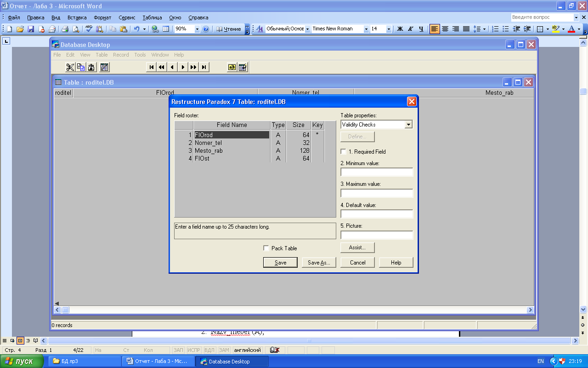Check the Pack Table checkbox
This screenshot has width=588, height=368.
(266, 248)
